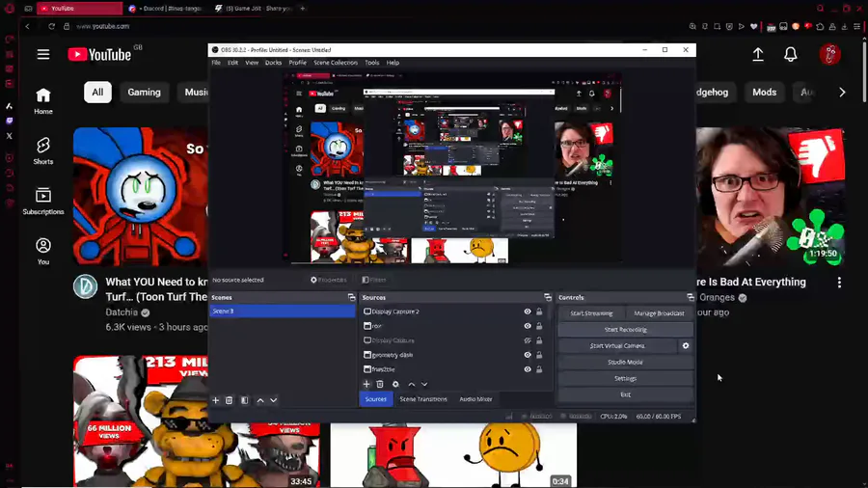The image size is (868, 488).
Task: Open OBS Profile menu
Action: (297, 63)
